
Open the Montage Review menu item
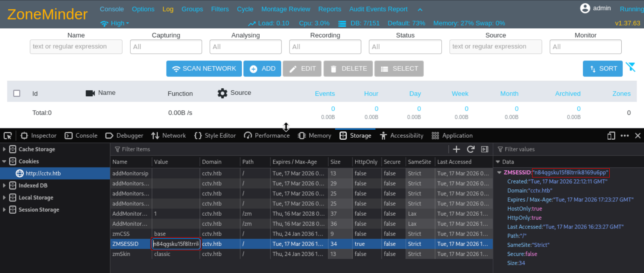point(286,9)
